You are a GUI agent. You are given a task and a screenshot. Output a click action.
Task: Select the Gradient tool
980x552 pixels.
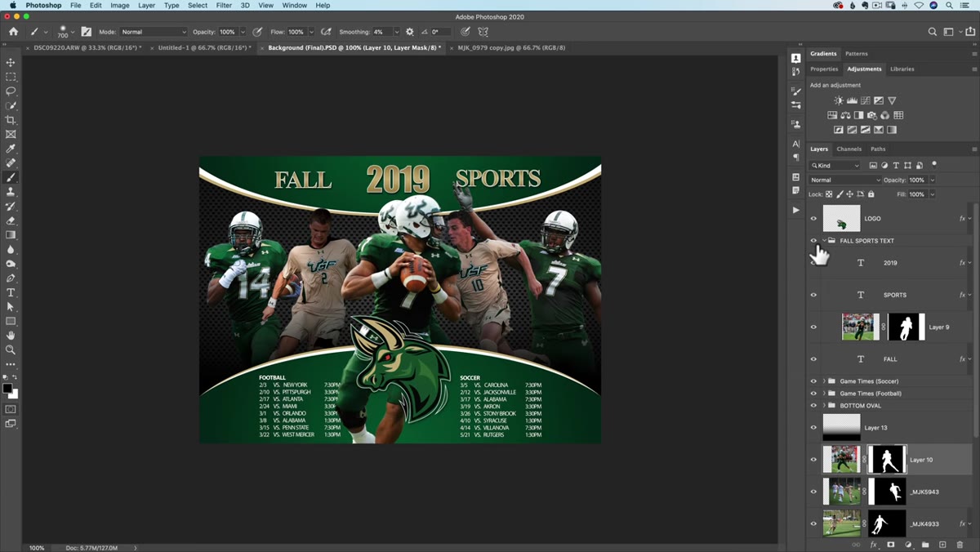[x=11, y=235]
